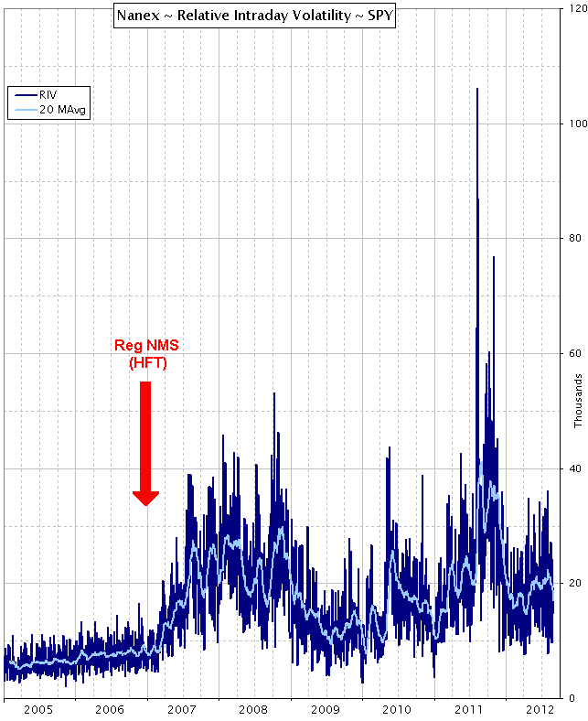Click the 2010 x-axis label

pos(397,709)
